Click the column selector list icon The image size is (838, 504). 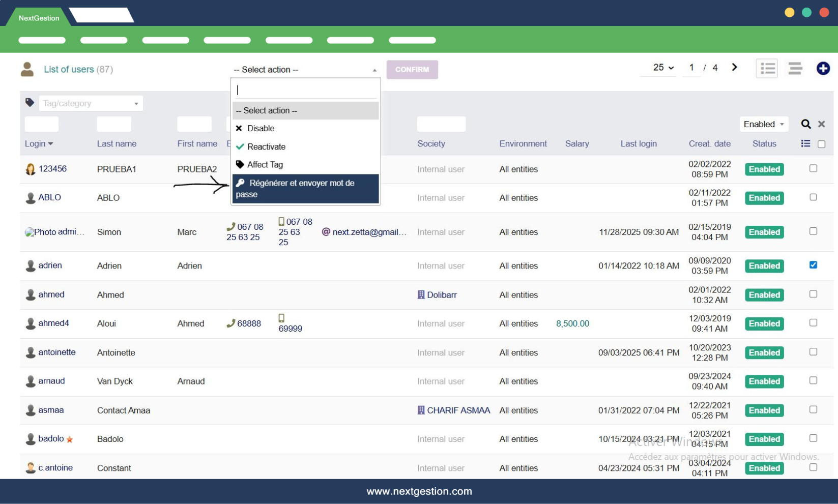click(805, 144)
